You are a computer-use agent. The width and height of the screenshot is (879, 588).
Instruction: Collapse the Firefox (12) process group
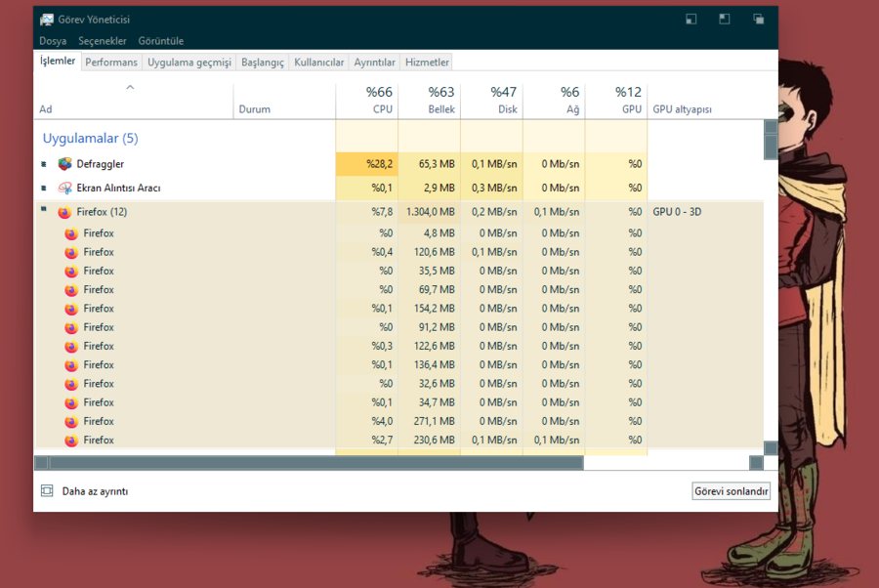(x=44, y=210)
